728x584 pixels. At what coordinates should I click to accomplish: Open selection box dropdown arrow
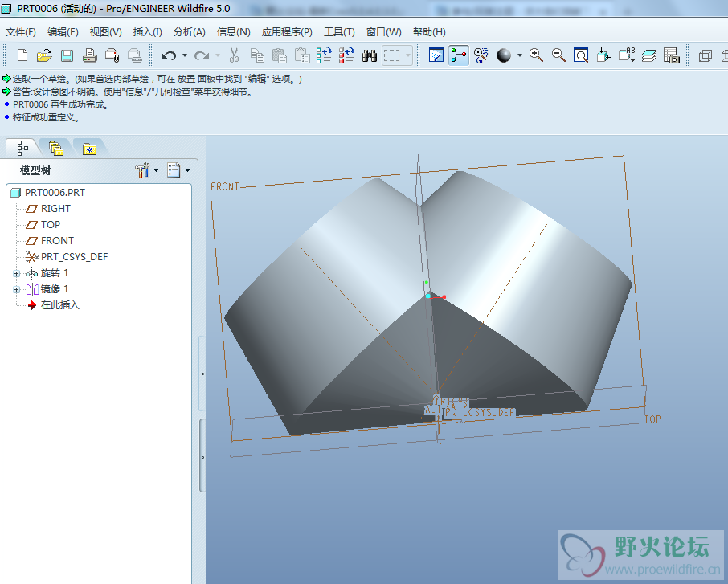point(408,55)
